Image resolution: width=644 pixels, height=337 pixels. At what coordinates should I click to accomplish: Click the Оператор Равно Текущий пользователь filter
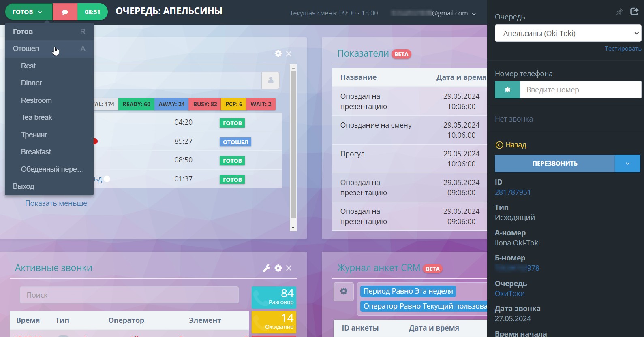424,306
